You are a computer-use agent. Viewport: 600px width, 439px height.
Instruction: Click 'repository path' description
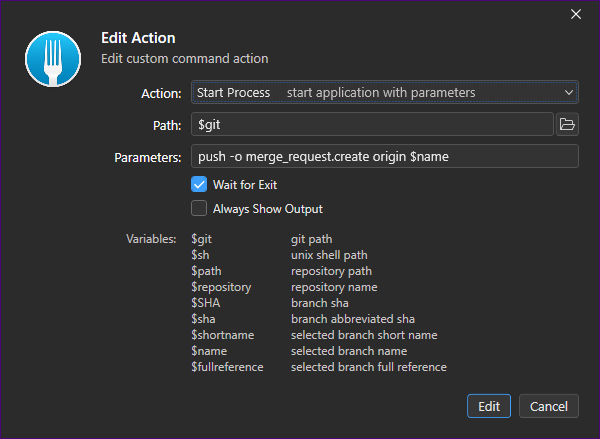coord(331,271)
